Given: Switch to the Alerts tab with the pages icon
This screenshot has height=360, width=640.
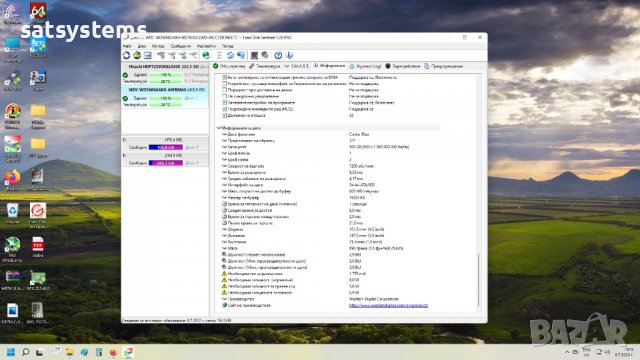Looking at the screenshot, I should coord(443,66).
